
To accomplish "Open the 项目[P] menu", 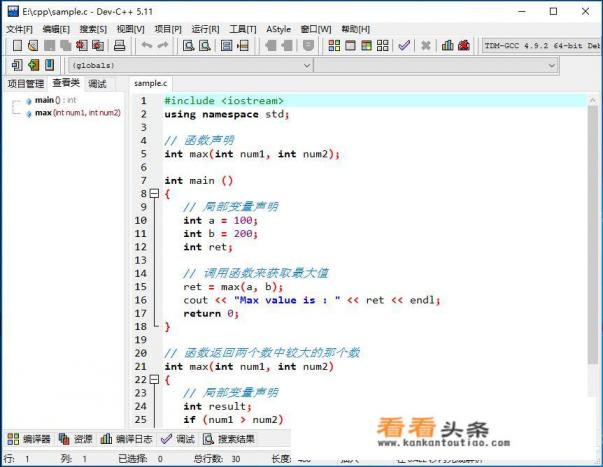I will pyautogui.click(x=168, y=29).
